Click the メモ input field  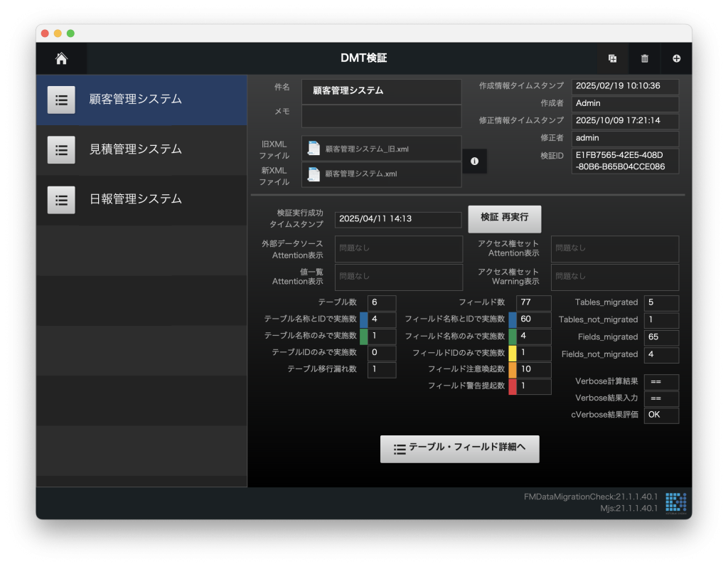point(381,116)
